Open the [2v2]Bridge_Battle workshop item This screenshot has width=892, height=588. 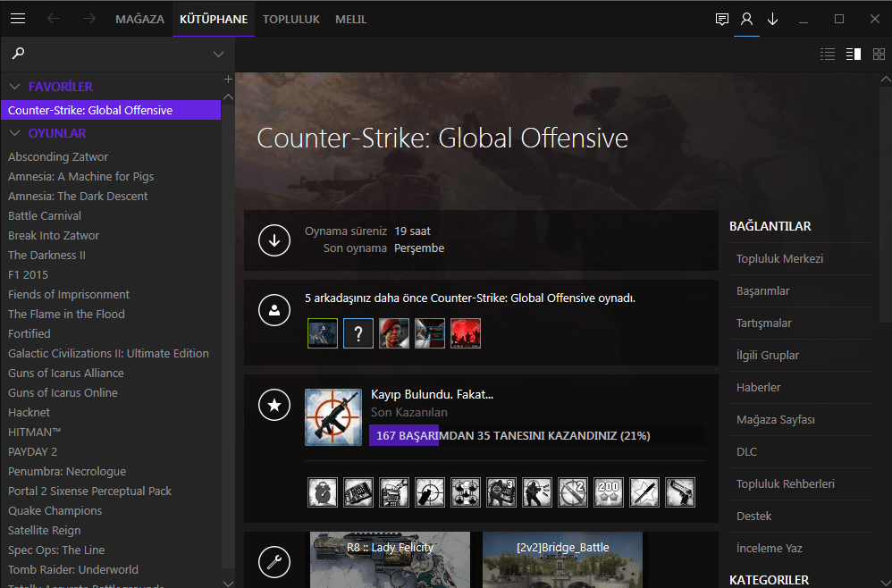coord(562,559)
